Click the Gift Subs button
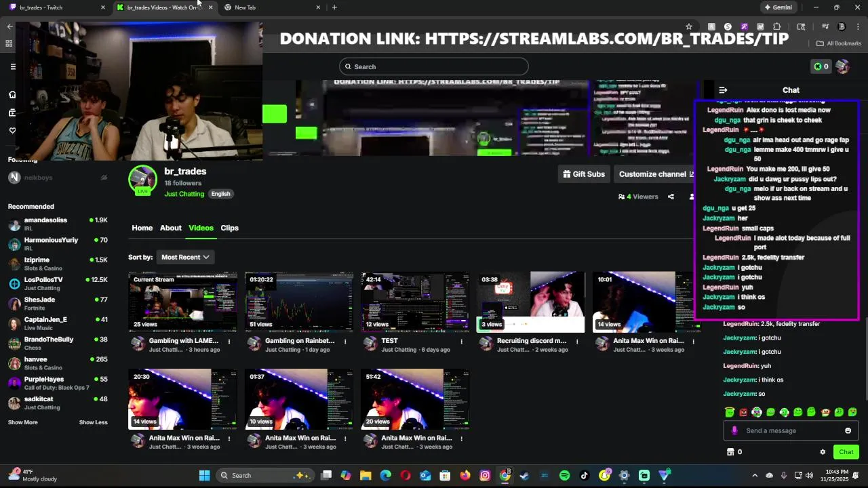Viewport: 868px width, 488px height. click(584, 174)
